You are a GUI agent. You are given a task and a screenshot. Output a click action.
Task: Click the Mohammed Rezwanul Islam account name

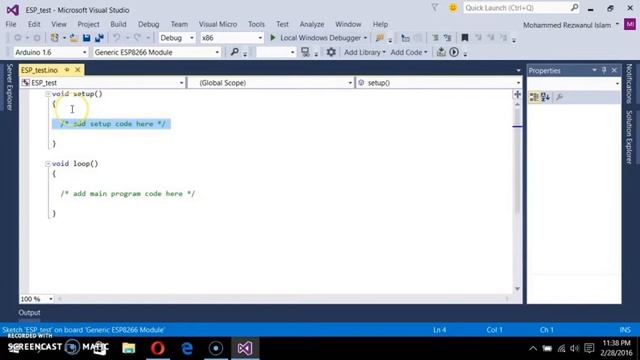567,25
